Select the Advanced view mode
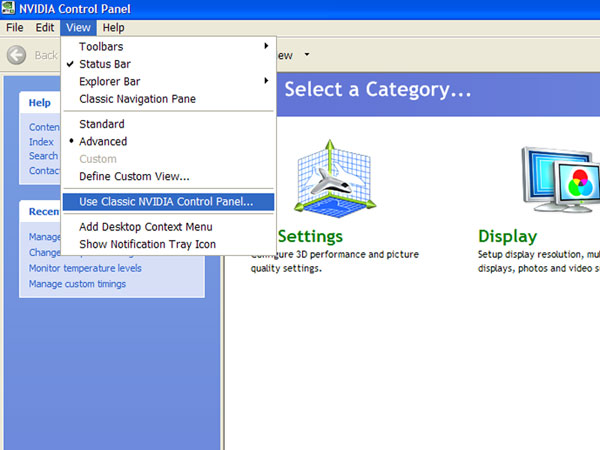600x450 pixels. [x=103, y=142]
